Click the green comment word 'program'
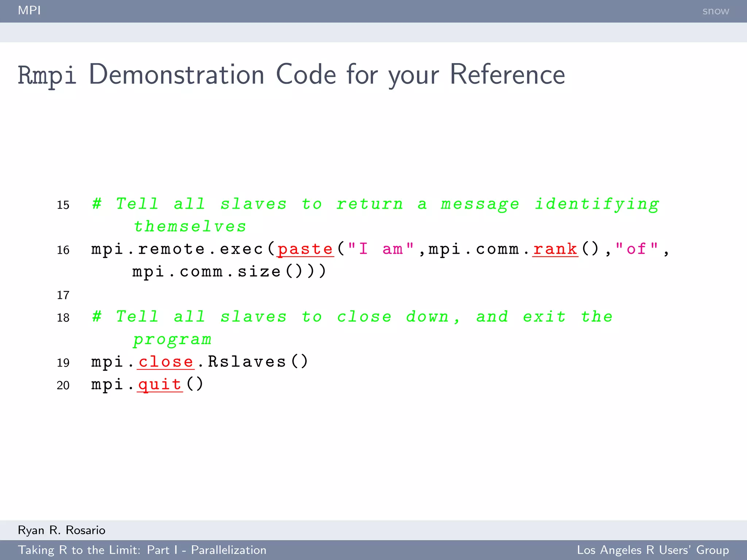 [x=172, y=340]
